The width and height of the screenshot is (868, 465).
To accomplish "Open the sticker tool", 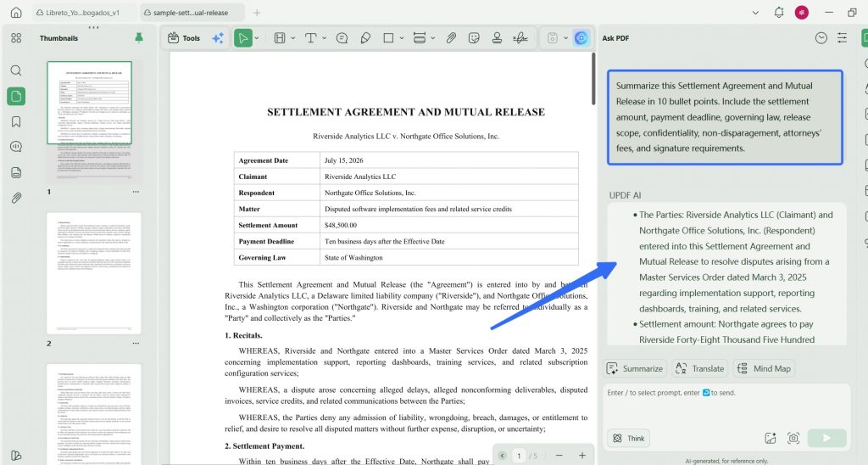I will click(x=474, y=37).
